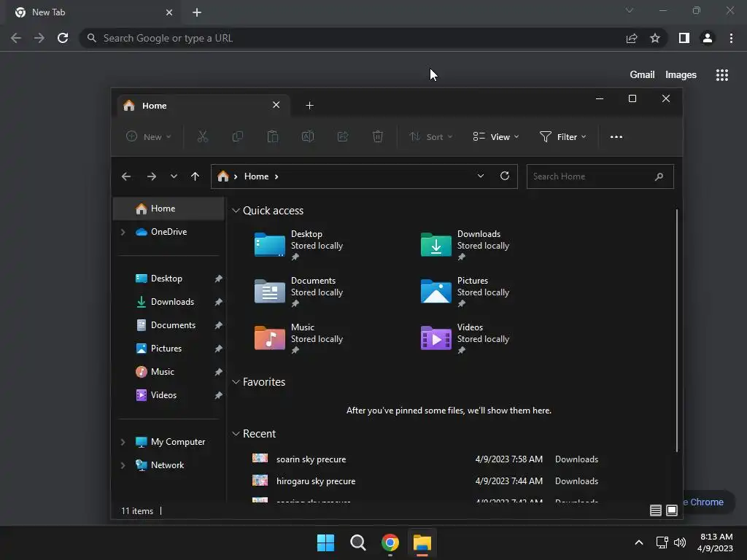
Task: Select Desktop in the navigation pane
Action: pos(169,279)
